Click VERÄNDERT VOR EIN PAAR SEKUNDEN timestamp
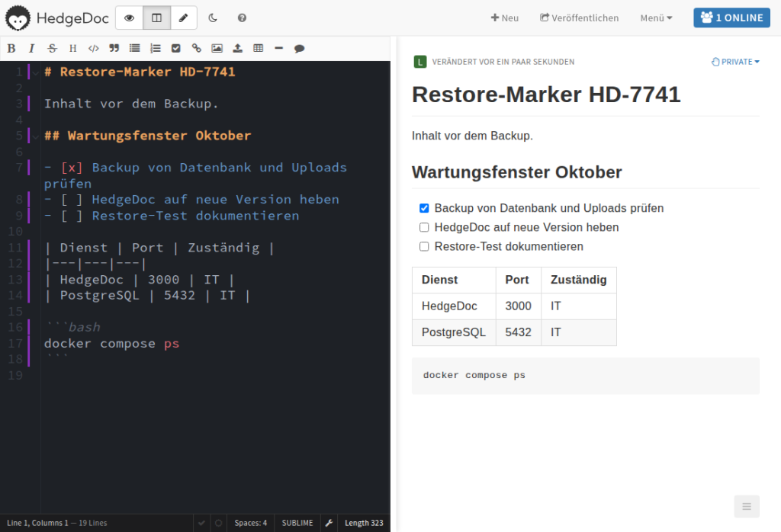 [x=503, y=62]
